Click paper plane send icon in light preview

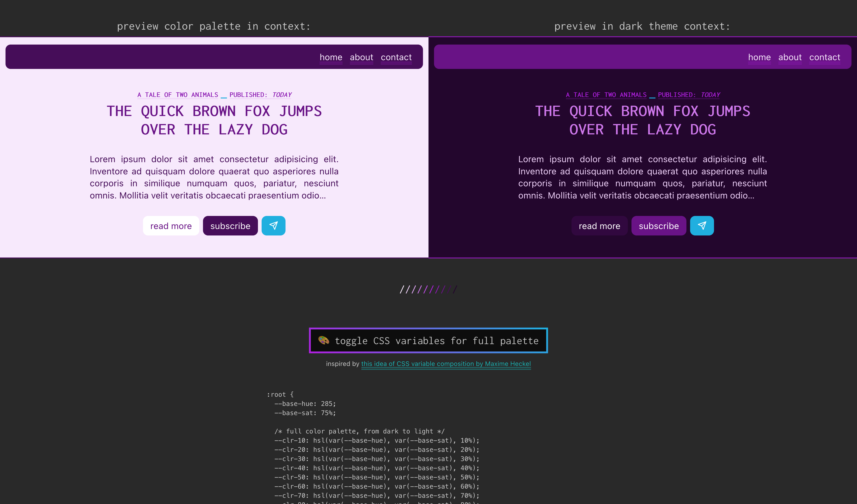pyautogui.click(x=273, y=226)
